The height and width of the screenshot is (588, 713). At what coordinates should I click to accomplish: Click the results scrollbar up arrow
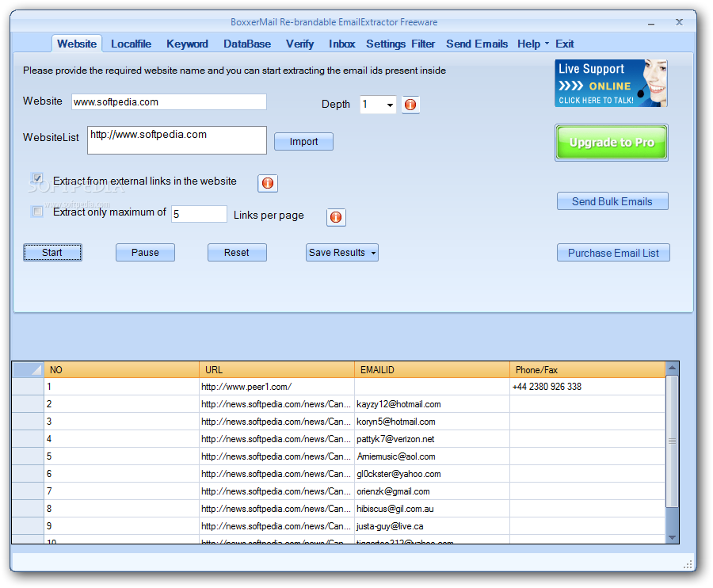[672, 368]
